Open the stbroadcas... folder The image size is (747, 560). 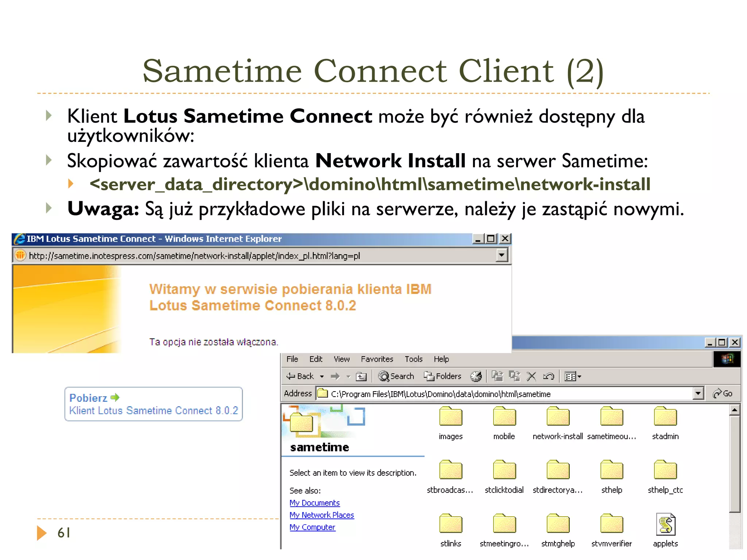tap(451, 477)
